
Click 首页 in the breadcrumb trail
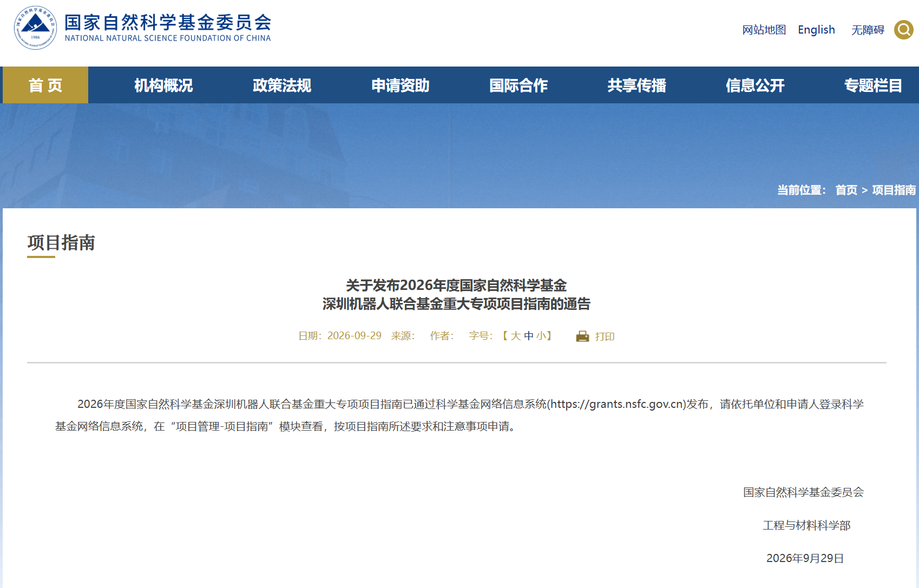(846, 190)
